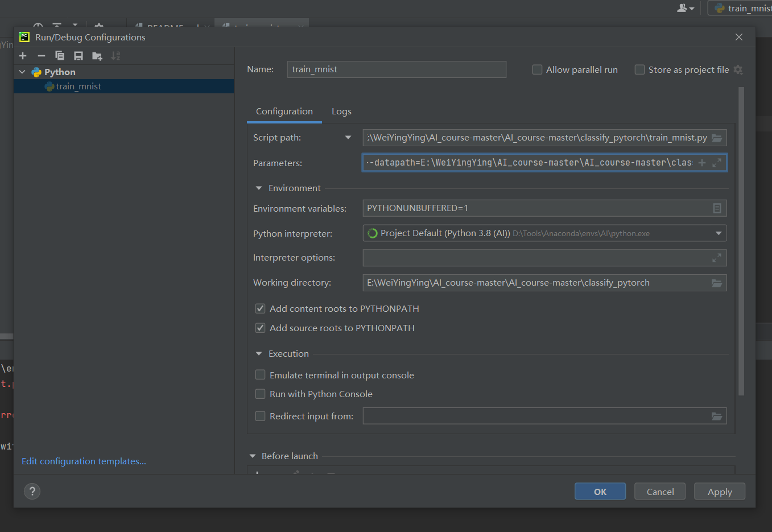Enable Redirect input from checkbox
This screenshot has width=772, height=532.
pyautogui.click(x=260, y=416)
